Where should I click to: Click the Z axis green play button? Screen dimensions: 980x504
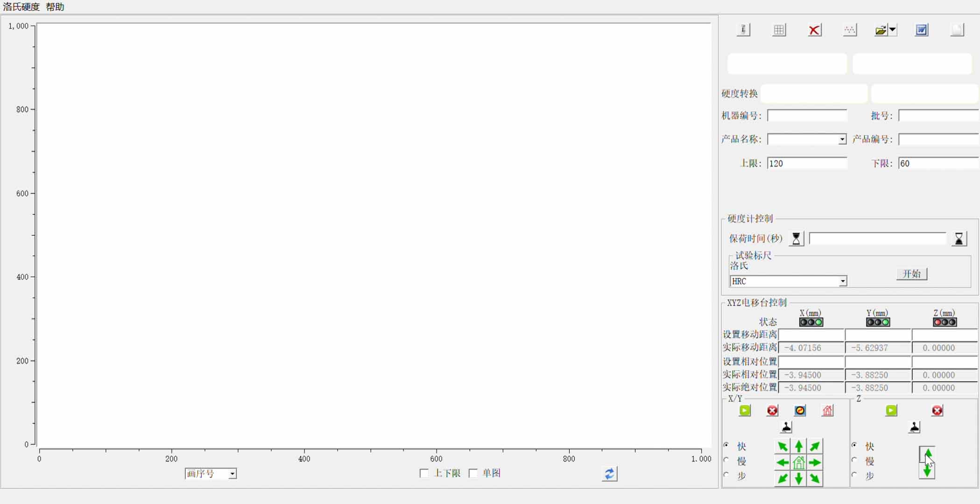891,411
